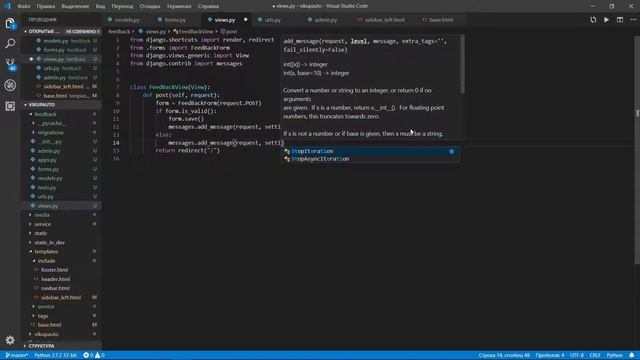The height and width of the screenshot is (360, 640).
Task: Open the editor More Actions ellipsis
Action: (633, 20)
